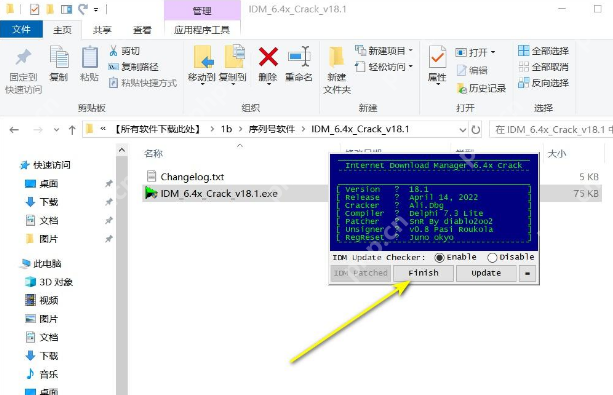The height and width of the screenshot is (395, 613).
Task: Click Select all (全部选择)
Action: point(543,51)
